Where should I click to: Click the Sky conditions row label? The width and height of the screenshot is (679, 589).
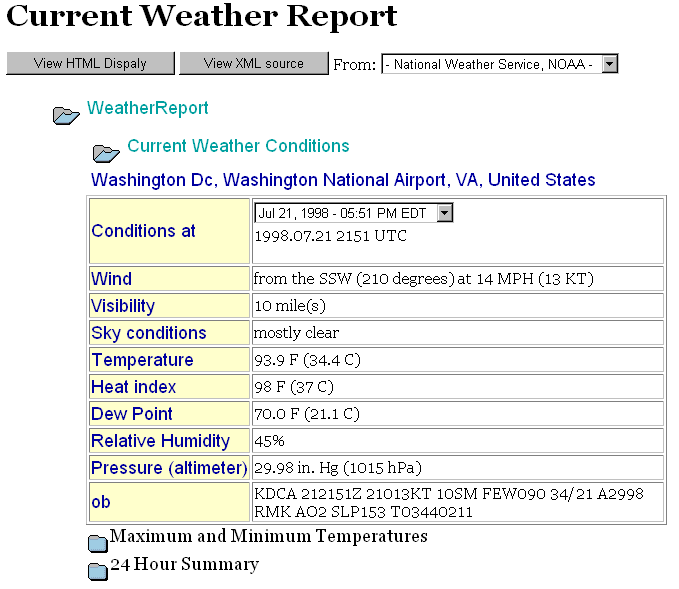[x=148, y=333]
